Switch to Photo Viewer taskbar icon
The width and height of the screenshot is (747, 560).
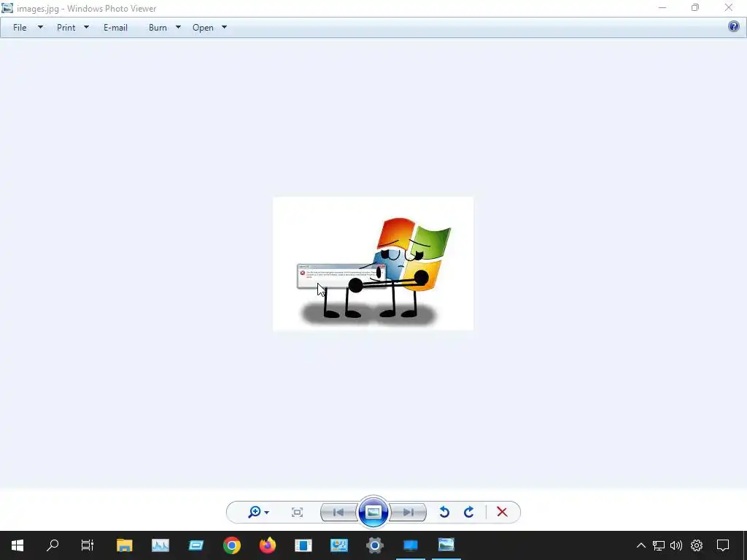446,545
